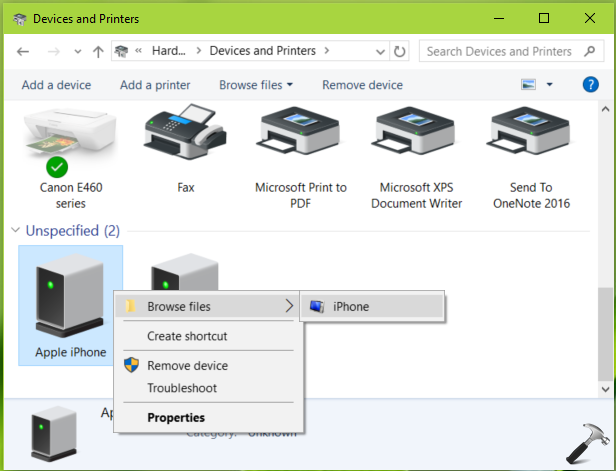This screenshot has height=471, width=616.
Task: Select the Send To OneNote 2016 printer icon
Action: [528, 131]
